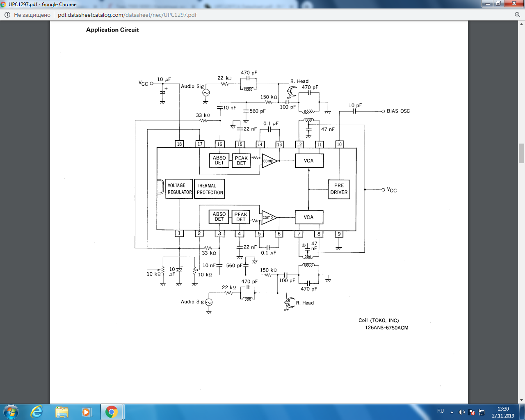Image resolution: width=525 pixels, height=420 pixels.
Task: Open the RU input language selector
Action: 441,411
